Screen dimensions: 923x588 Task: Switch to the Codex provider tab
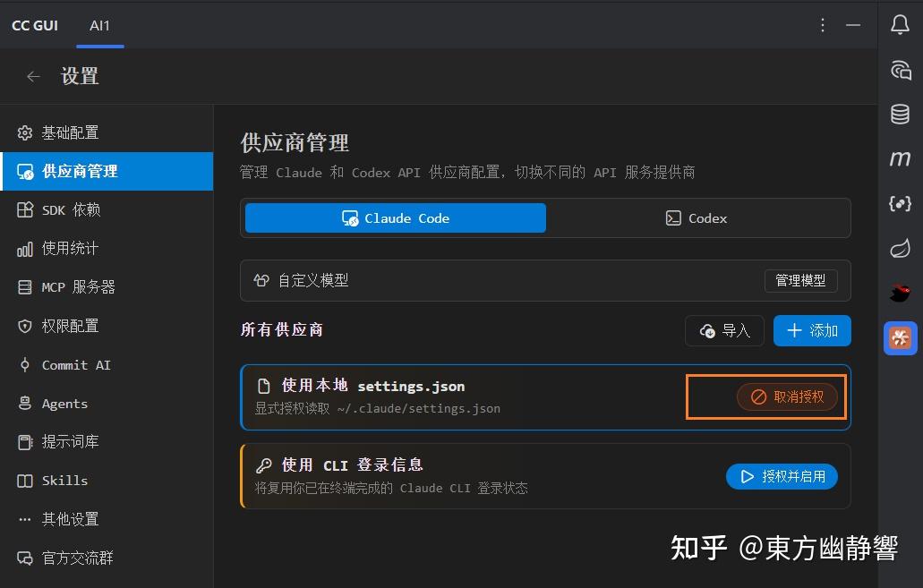pos(697,217)
